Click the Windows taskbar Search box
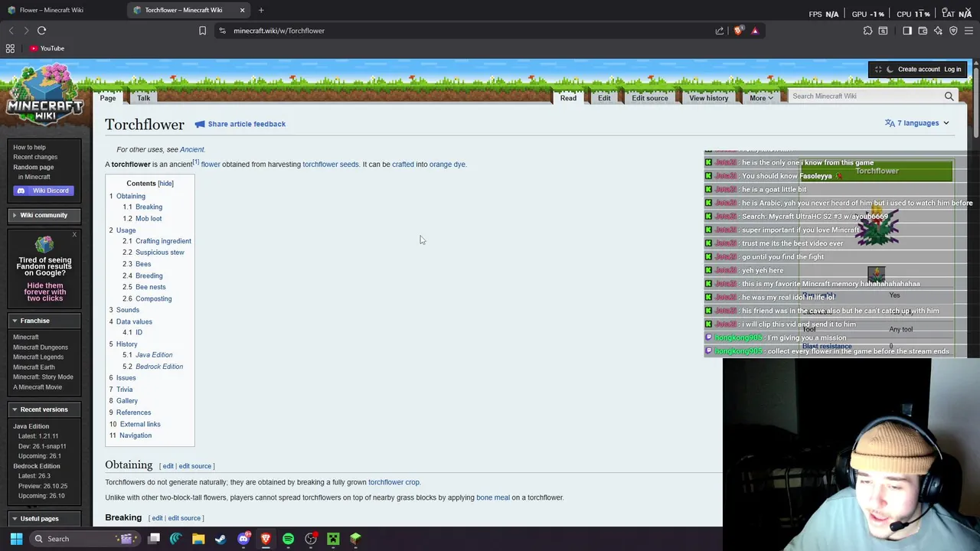 pos(84,539)
